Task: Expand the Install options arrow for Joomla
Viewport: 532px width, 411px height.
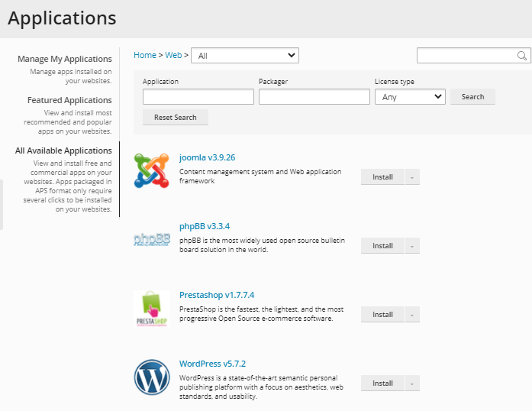Action: click(412, 177)
